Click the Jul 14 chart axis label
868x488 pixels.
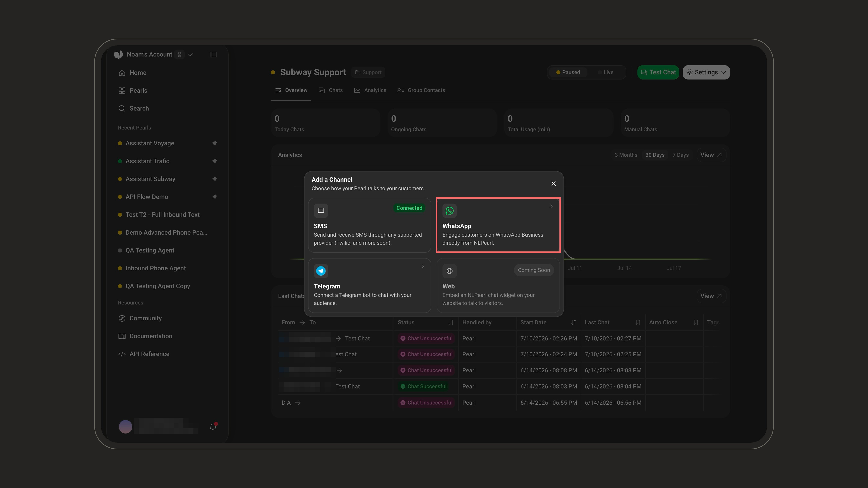click(x=624, y=268)
